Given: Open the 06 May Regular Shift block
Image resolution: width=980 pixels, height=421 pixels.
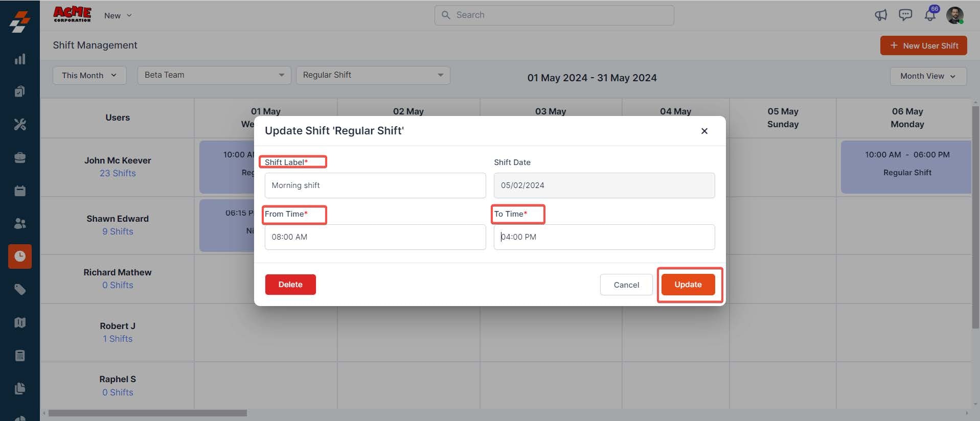Looking at the screenshot, I should click(x=906, y=167).
